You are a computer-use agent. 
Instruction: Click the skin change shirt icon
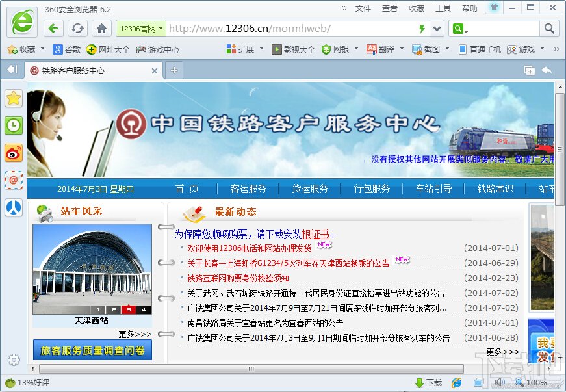(x=494, y=8)
